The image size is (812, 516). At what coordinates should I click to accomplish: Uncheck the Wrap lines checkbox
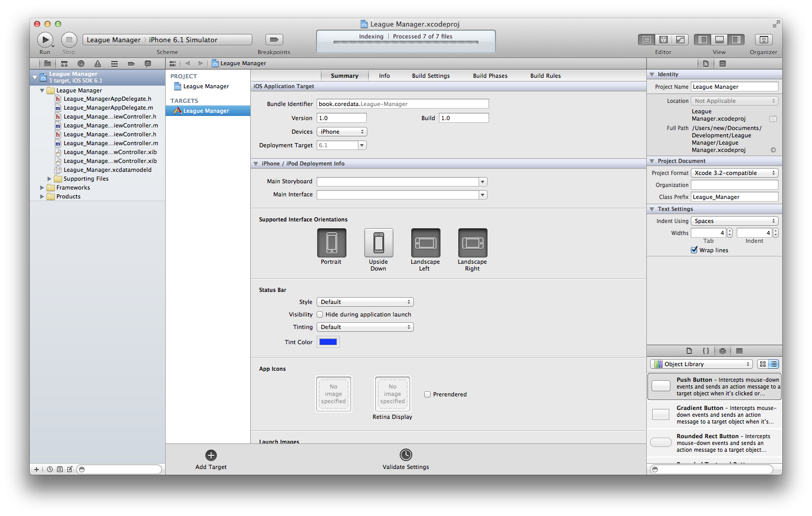pos(694,250)
